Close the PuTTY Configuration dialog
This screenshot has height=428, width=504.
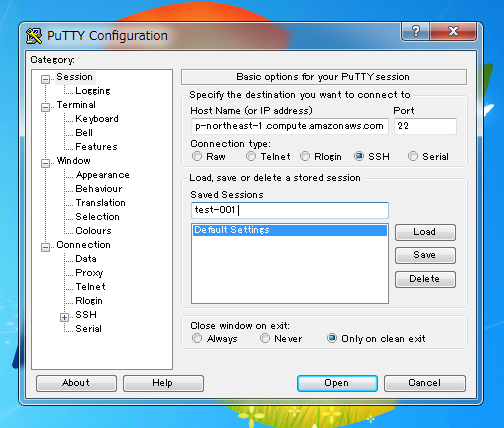point(453,31)
